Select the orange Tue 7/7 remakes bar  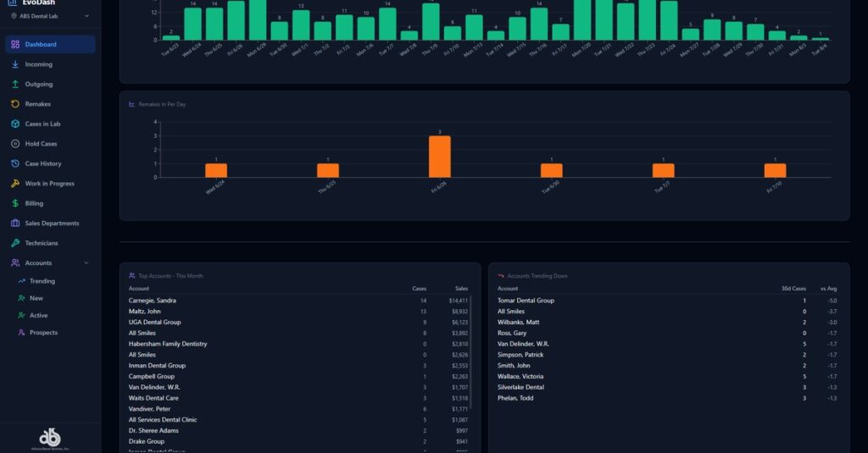click(663, 170)
